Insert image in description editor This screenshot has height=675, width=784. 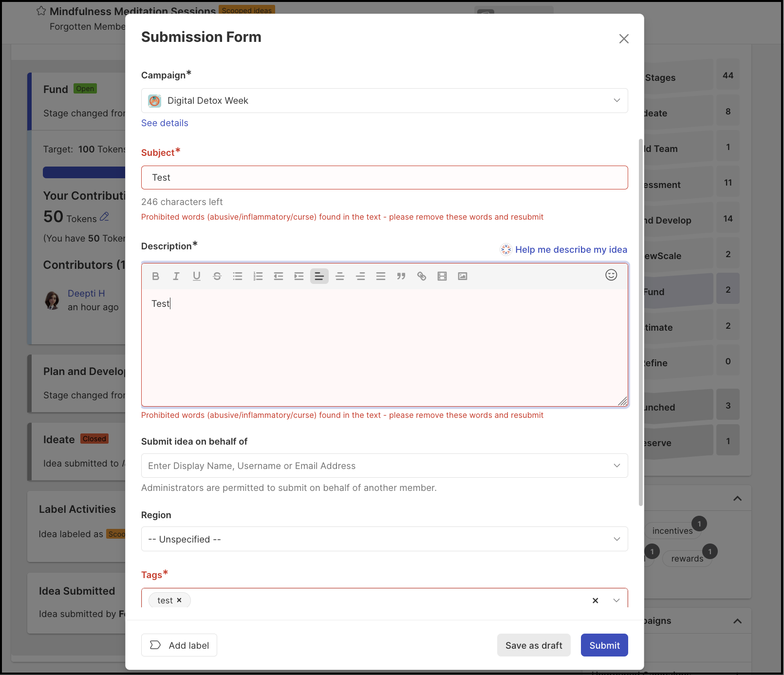(x=463, y=276)
